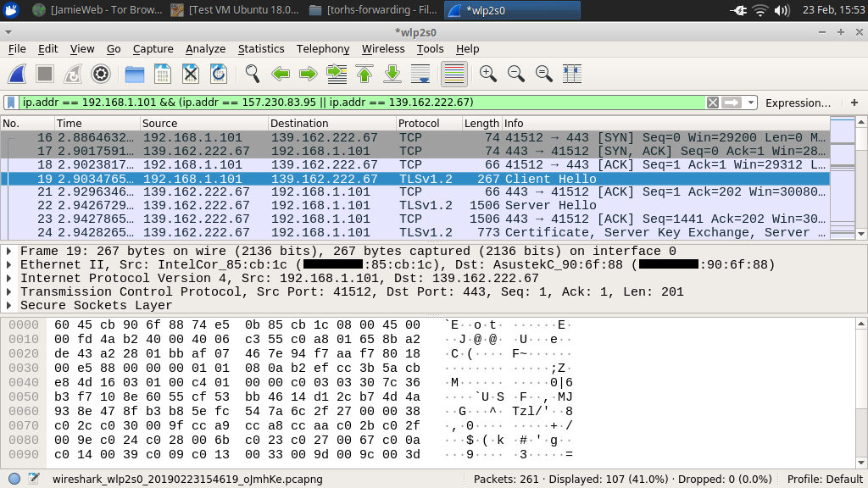Open capture file properties status icon
The height and width of the screenshot is (488, 868).
point(34,479)
